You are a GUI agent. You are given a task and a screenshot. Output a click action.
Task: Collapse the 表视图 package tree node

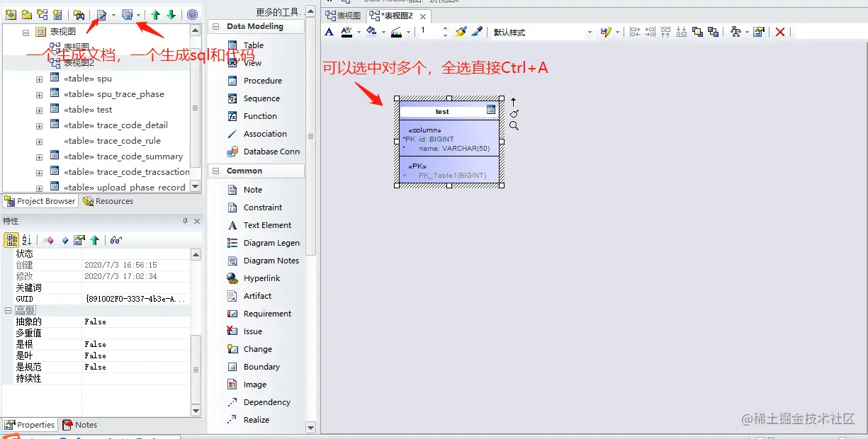pos(26,33)
